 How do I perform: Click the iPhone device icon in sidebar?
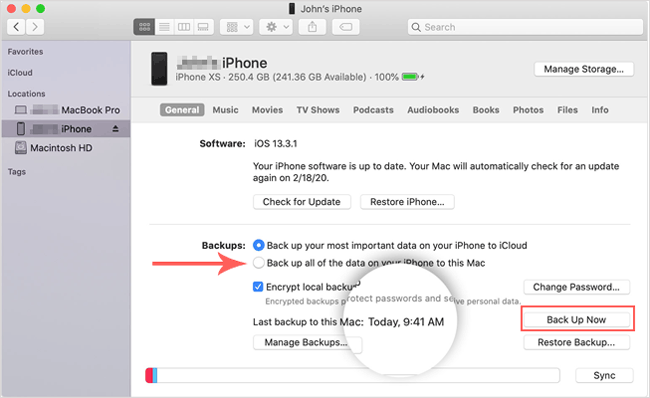pyautogui.click(x=21, y=129)
